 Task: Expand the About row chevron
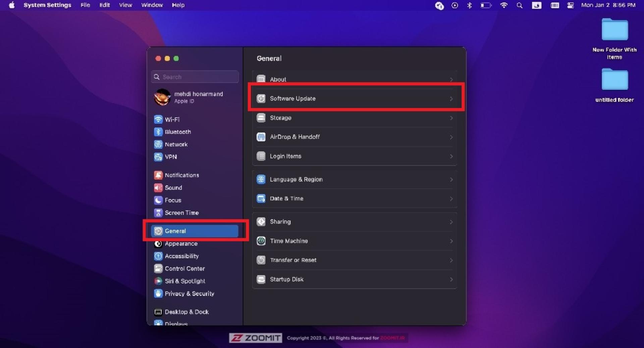pyautogui.click(x=451, y=79)
